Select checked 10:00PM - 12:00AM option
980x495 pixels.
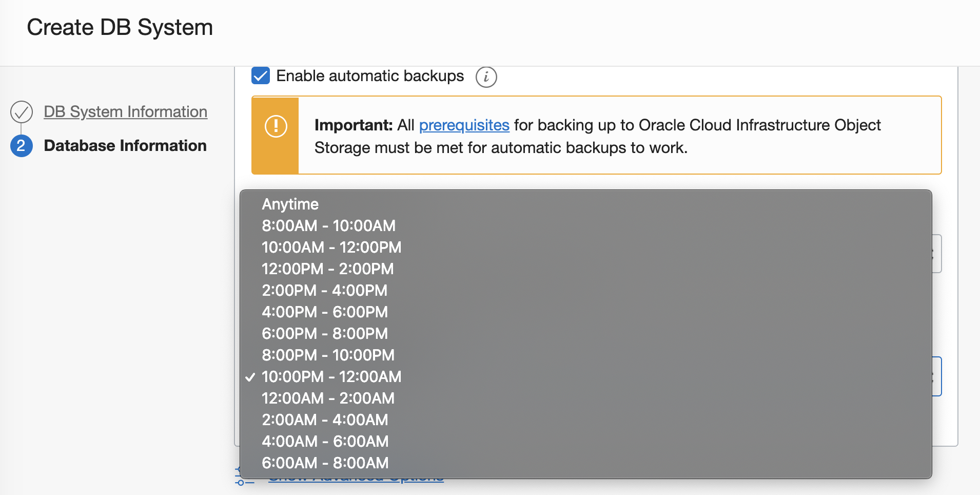(586, 376)
